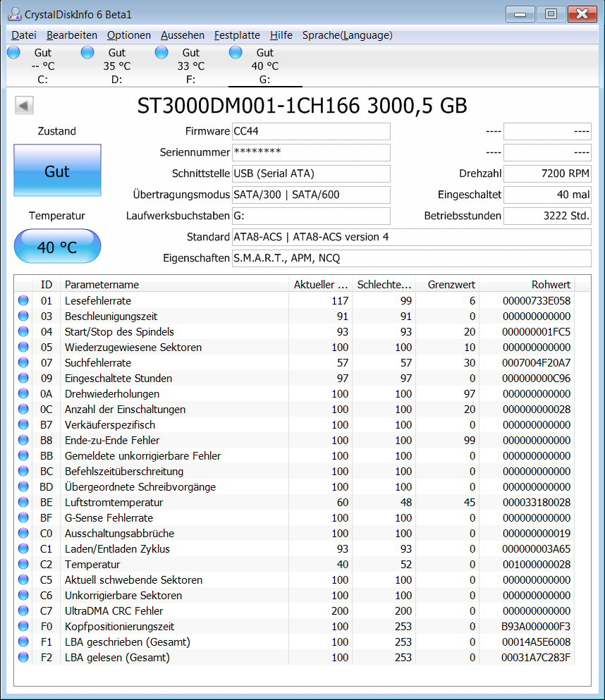The image size is (605, 700).
Task: Select the Ausschaltungsabbrüche row
Action: (x=295, y=534)
